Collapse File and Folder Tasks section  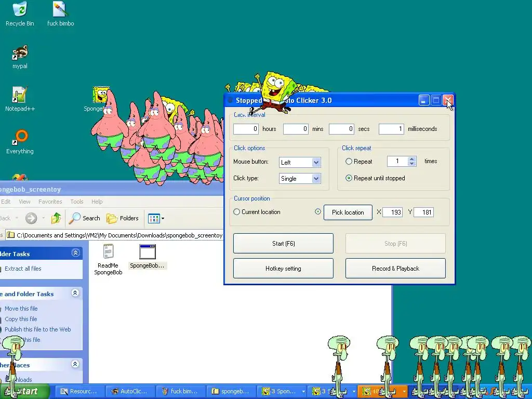click(75, 293)
